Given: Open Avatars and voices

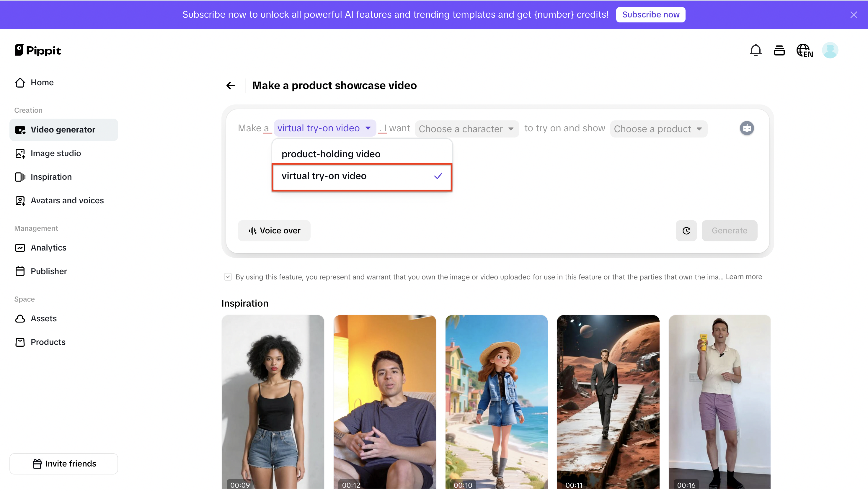Looking at the screenshot, I should tap(67, 200).
